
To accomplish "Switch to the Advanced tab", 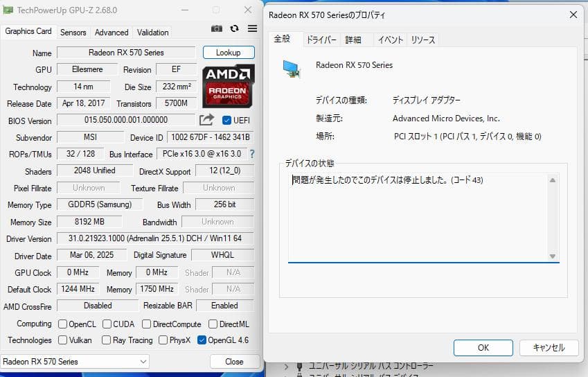I will (112, 33).
